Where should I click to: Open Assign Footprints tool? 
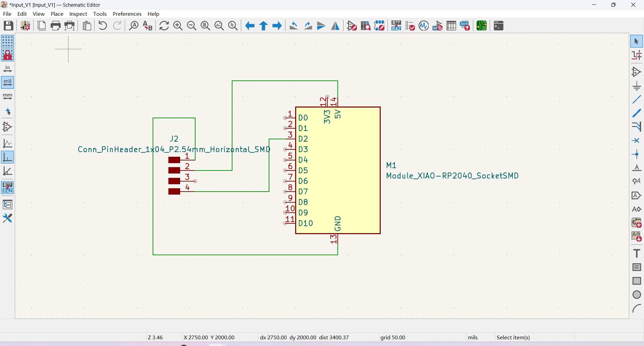tap(437, 26)
